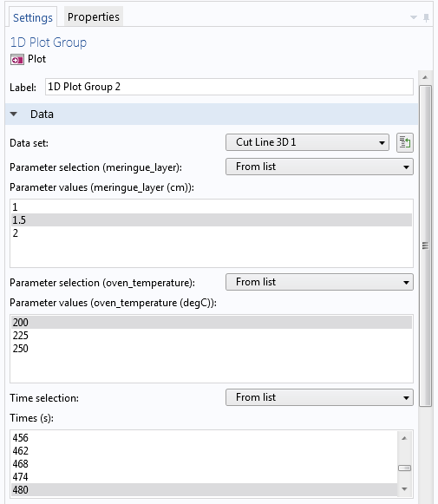
Task: Select meringue_layer value 2
Action: click(212, 233)
